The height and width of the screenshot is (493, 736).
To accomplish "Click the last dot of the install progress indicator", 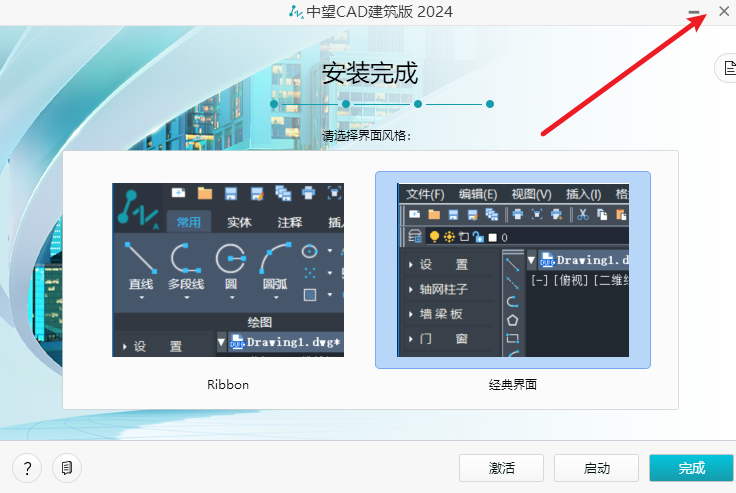I will 490,103.
